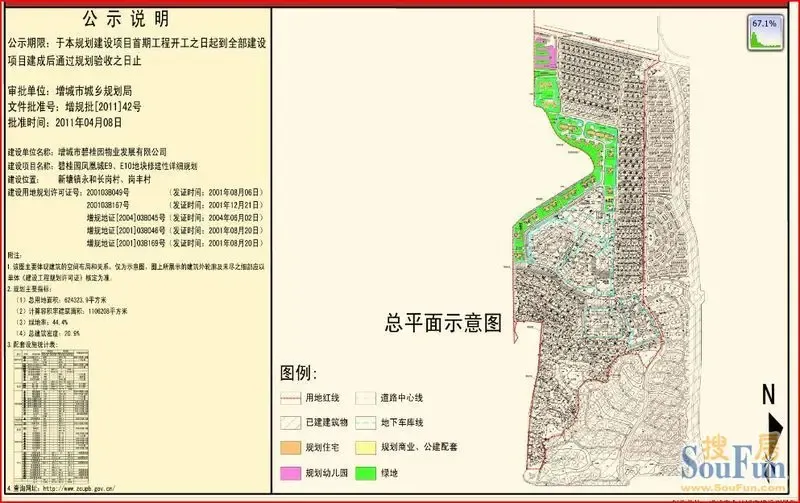
Task: Click the north arrow compass symbol
Action: click(x=770, y=401)
